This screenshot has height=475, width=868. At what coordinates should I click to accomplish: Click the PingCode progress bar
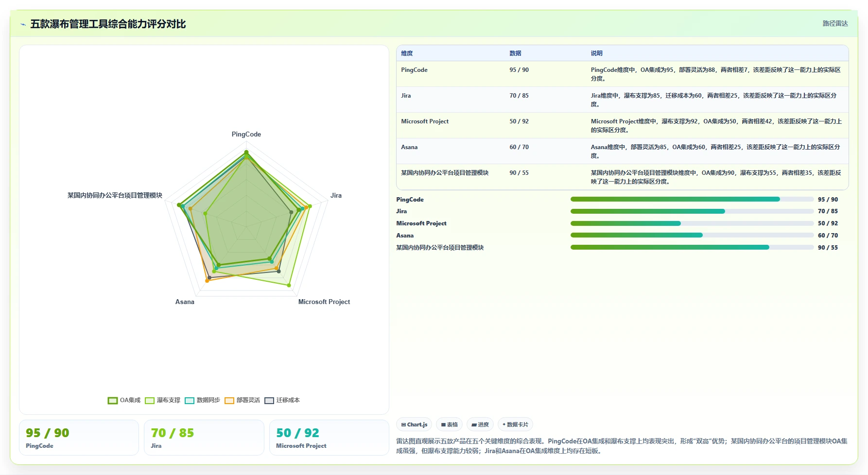(x=692, y=199)
